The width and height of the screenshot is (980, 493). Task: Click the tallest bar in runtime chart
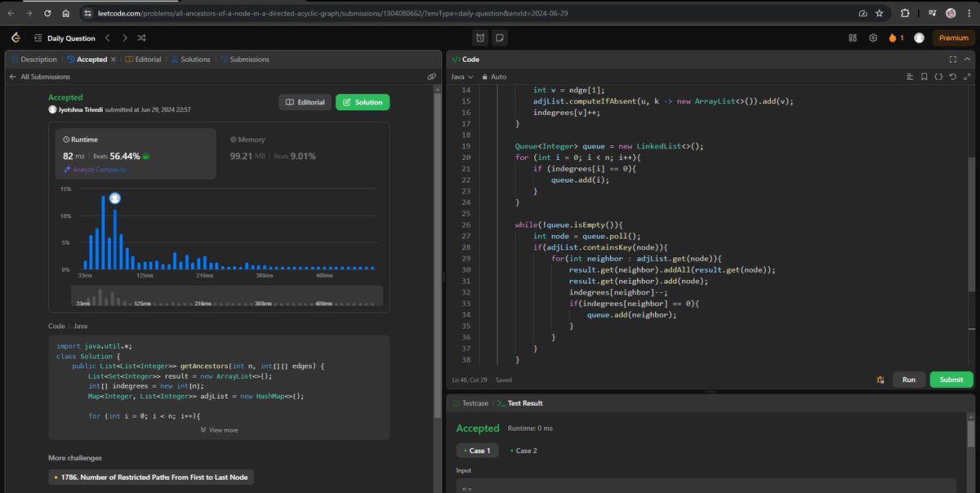point(103,233)
